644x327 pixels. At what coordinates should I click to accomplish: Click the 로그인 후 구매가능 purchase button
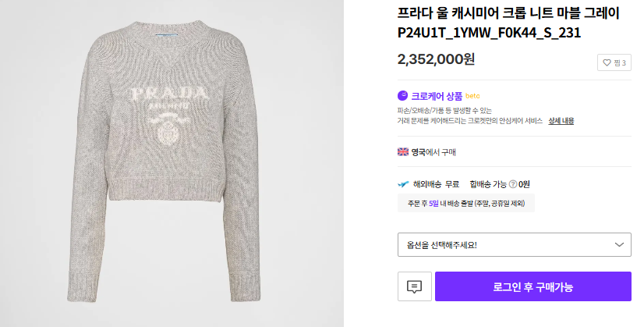click(533, 286)
